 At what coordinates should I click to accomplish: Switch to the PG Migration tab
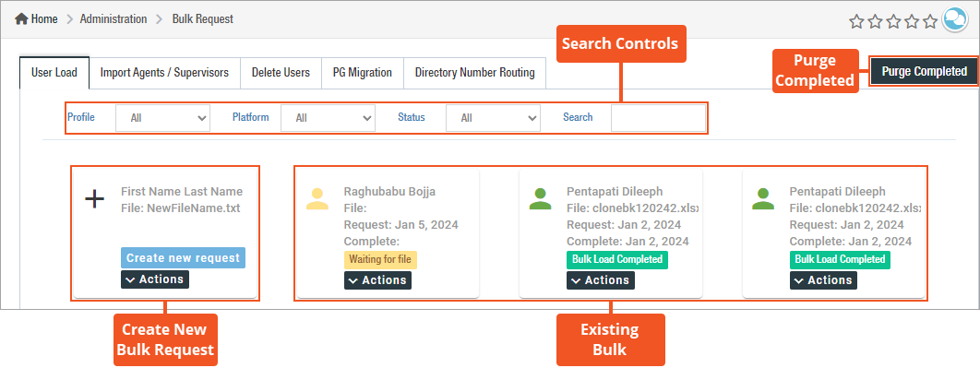[x=363, y=73]
